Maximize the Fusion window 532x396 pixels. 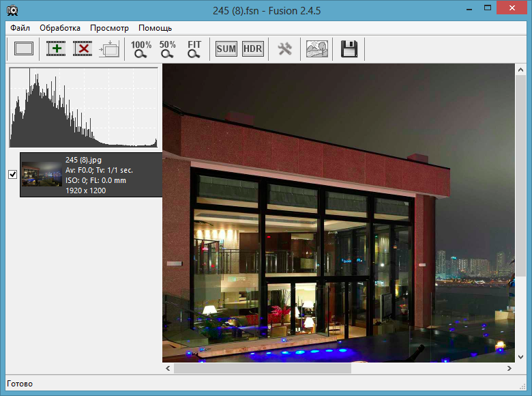click(488, 8)
